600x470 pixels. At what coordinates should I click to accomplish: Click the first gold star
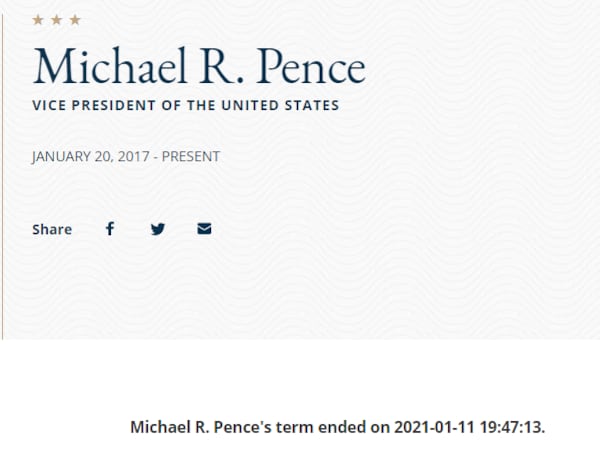coord(38,20)
